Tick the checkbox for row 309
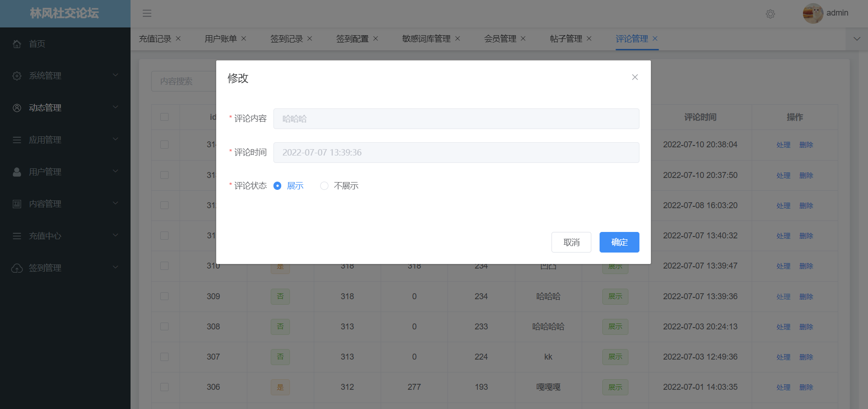 164,296
